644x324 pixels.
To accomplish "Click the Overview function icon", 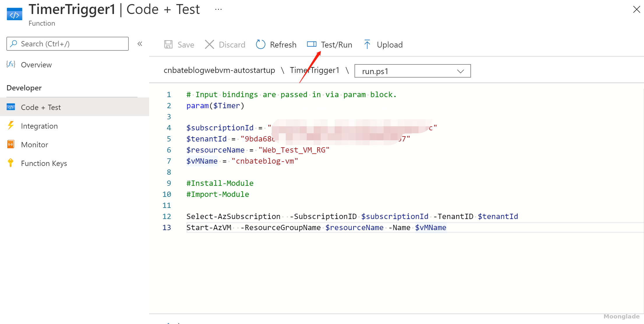I will (11, 64).
